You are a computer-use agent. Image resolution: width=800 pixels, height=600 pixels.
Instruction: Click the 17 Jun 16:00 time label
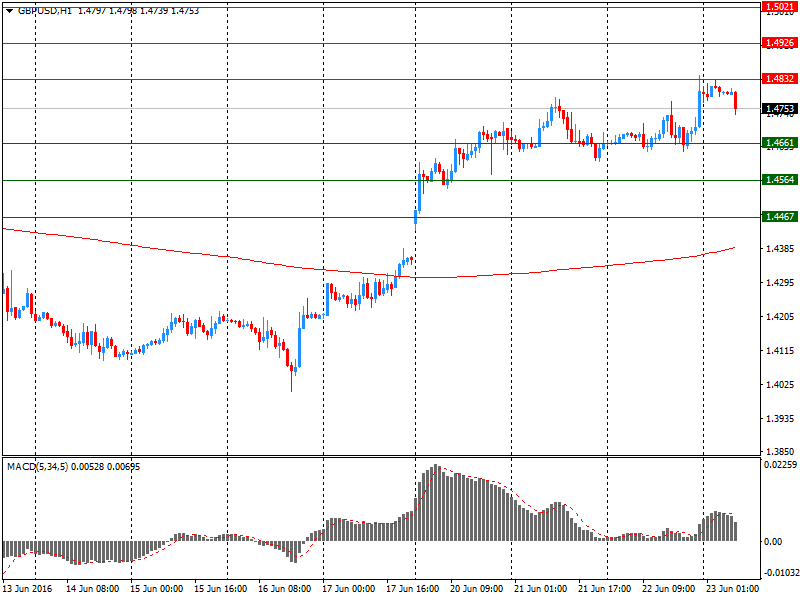click(412, 589)
